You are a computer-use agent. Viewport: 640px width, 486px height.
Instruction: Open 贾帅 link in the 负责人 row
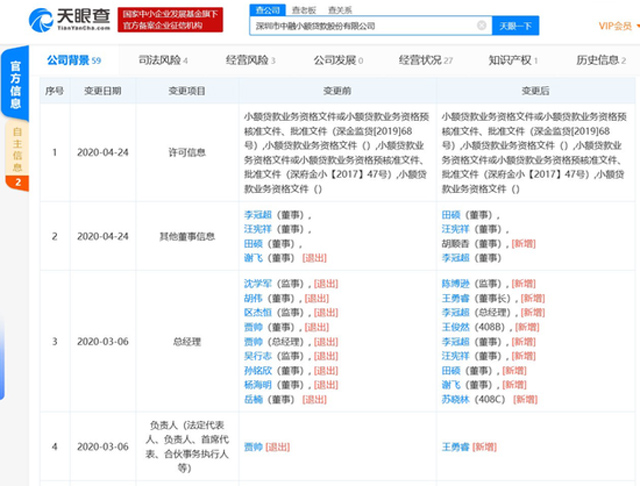(253, 447)
